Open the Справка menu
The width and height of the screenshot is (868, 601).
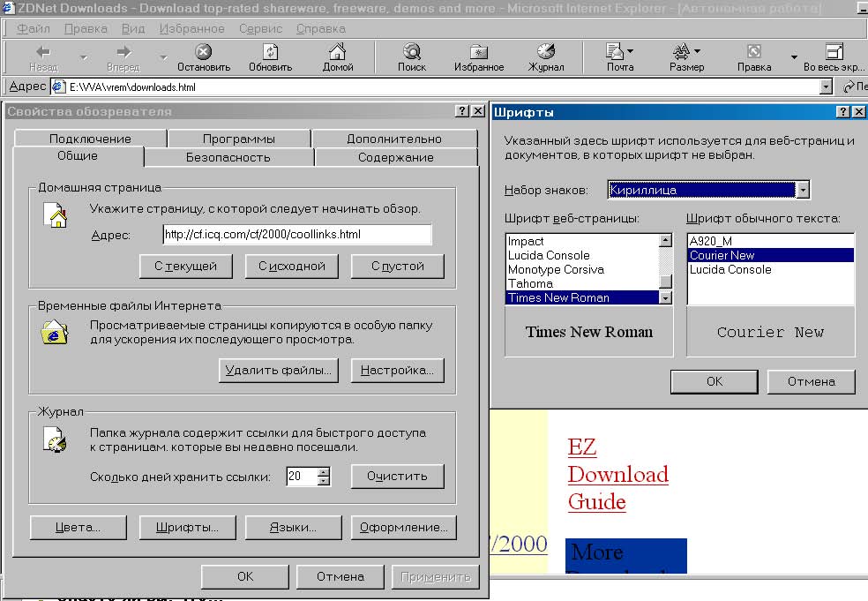click(x=320, y=28)
